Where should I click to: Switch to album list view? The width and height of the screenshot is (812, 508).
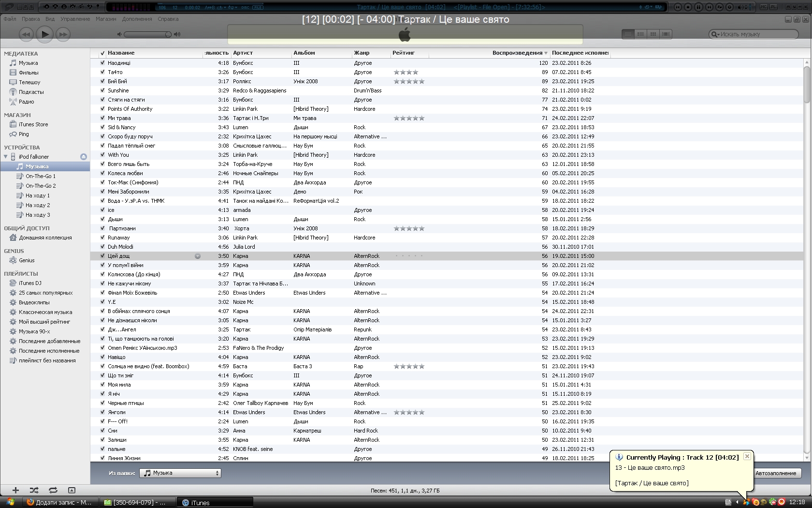tap(640, 34)
